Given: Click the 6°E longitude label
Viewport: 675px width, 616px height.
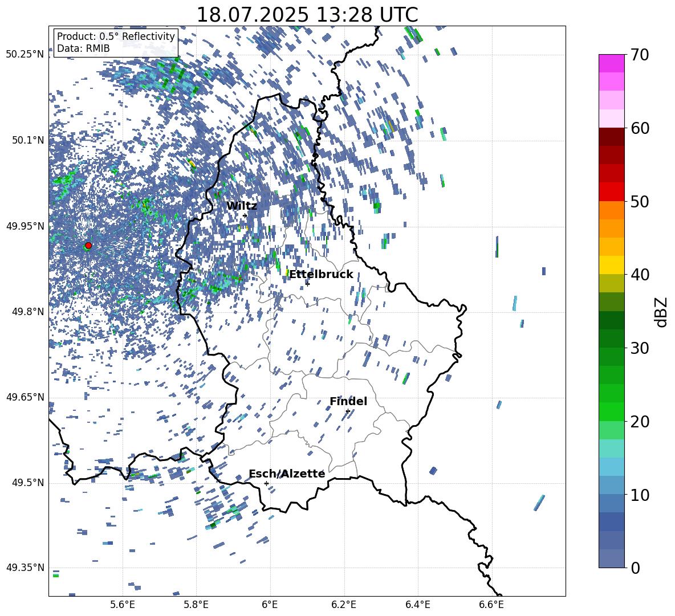Looking at the screenshot, I should click(270, 605).
